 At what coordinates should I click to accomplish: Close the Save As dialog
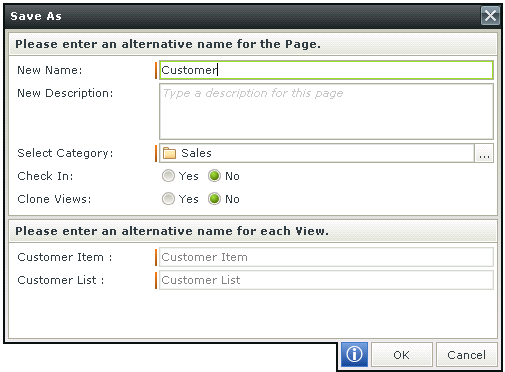coord(490,16)
